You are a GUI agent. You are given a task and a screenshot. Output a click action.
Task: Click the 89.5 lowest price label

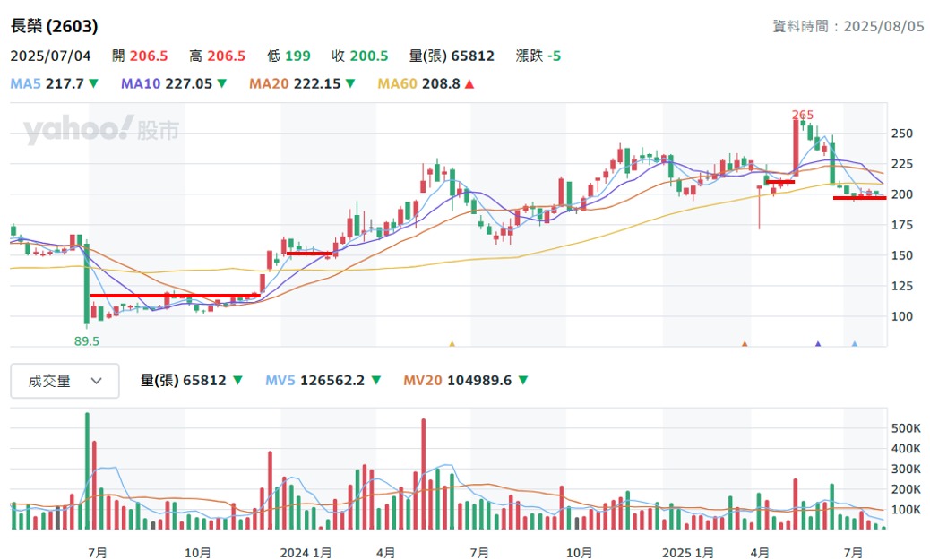87,341
